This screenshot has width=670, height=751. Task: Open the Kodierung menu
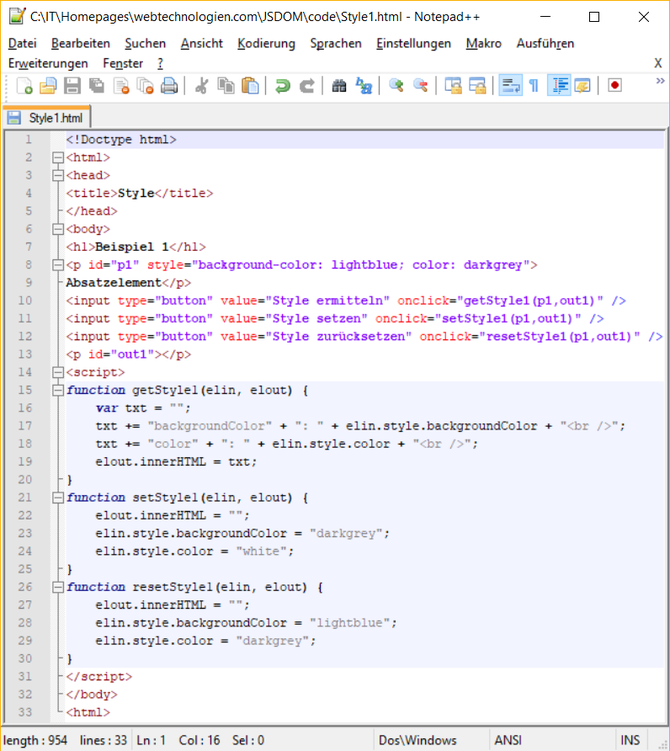(266, 44)
